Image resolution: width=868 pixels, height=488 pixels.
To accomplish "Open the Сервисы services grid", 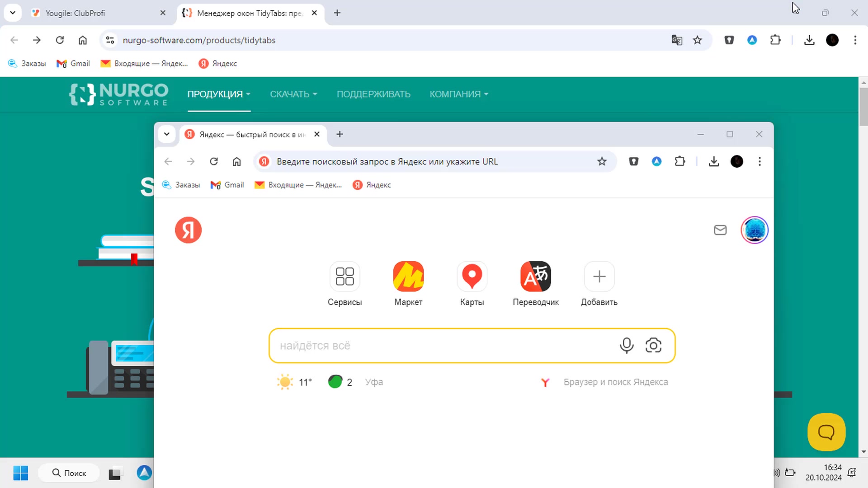I will click(344, 277).
